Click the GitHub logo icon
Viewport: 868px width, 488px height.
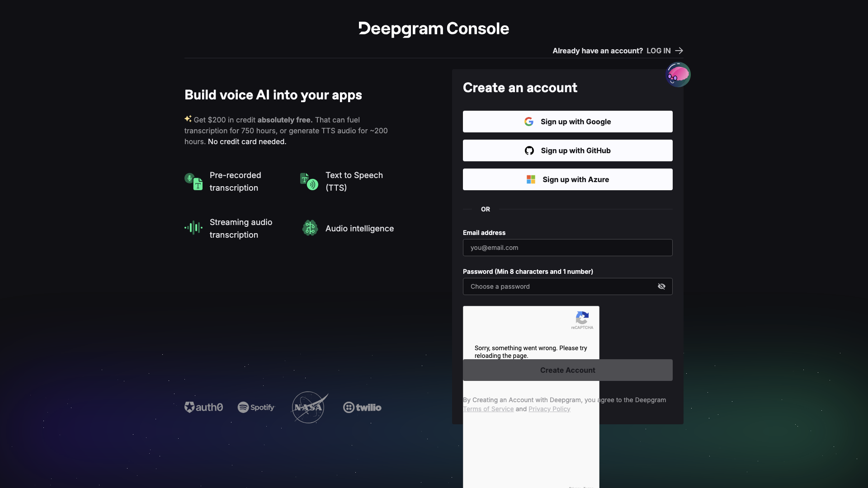pos(529,150)
